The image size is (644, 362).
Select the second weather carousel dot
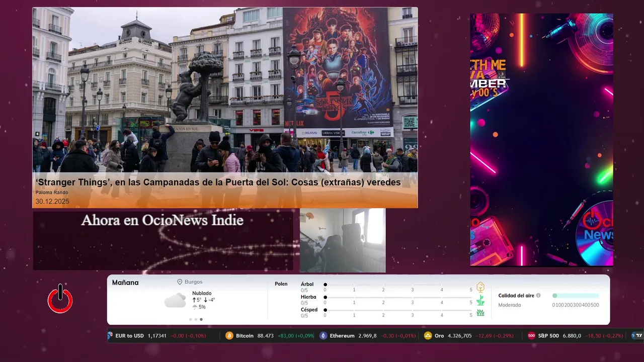[196, 319]
